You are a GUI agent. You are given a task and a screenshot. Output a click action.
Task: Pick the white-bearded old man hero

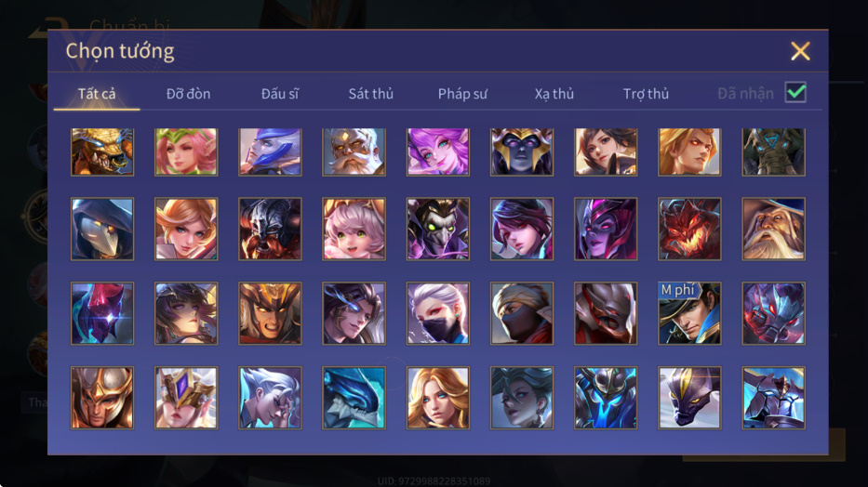[354, 152]
